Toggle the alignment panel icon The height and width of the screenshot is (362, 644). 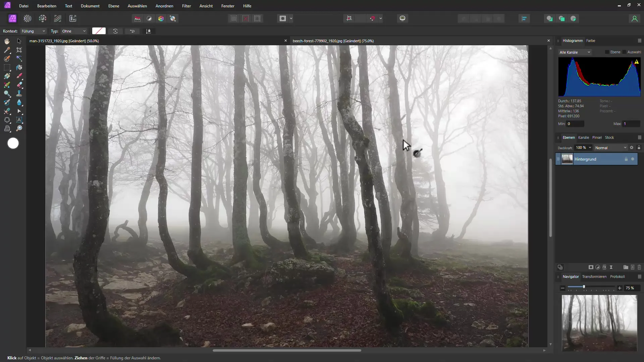(524, 18)
